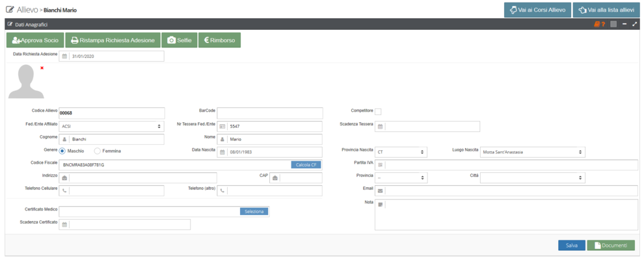
Task: Focus the Codice Allievo field 00068
Action: coord(112,113)
